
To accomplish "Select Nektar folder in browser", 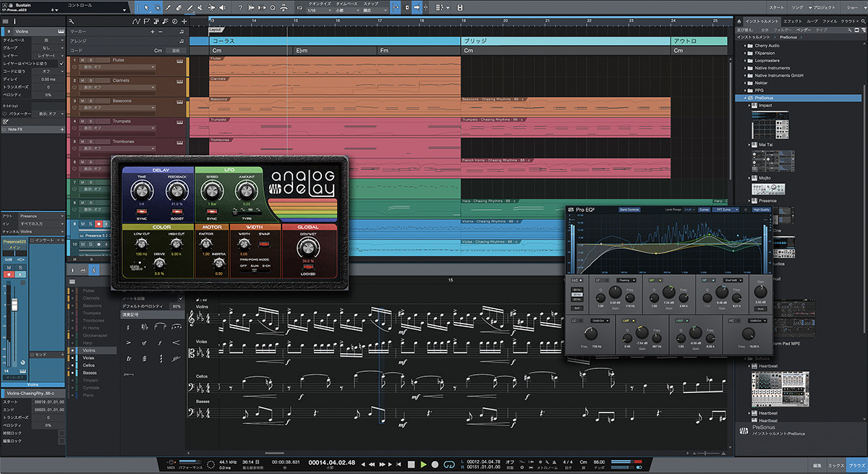I will (x=761, y=82).
